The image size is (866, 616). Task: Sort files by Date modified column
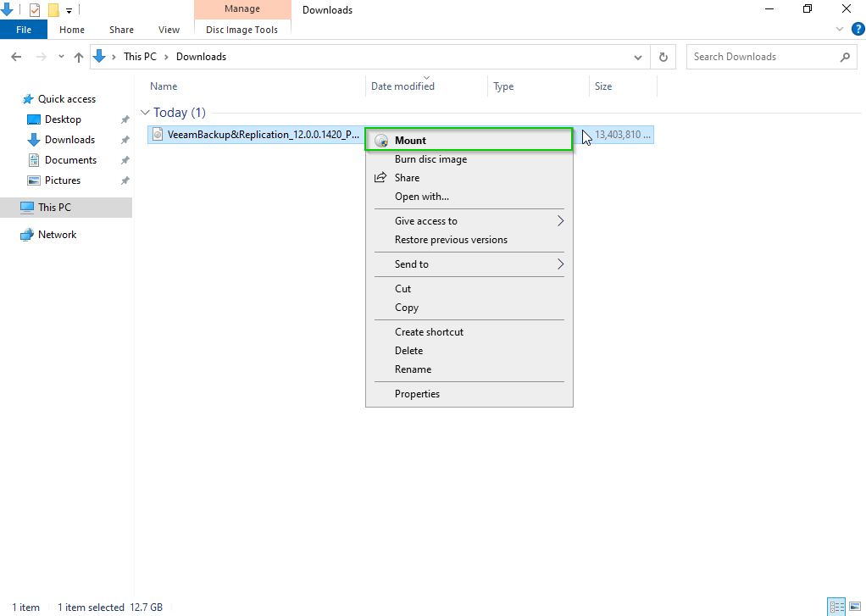[402, 86]
